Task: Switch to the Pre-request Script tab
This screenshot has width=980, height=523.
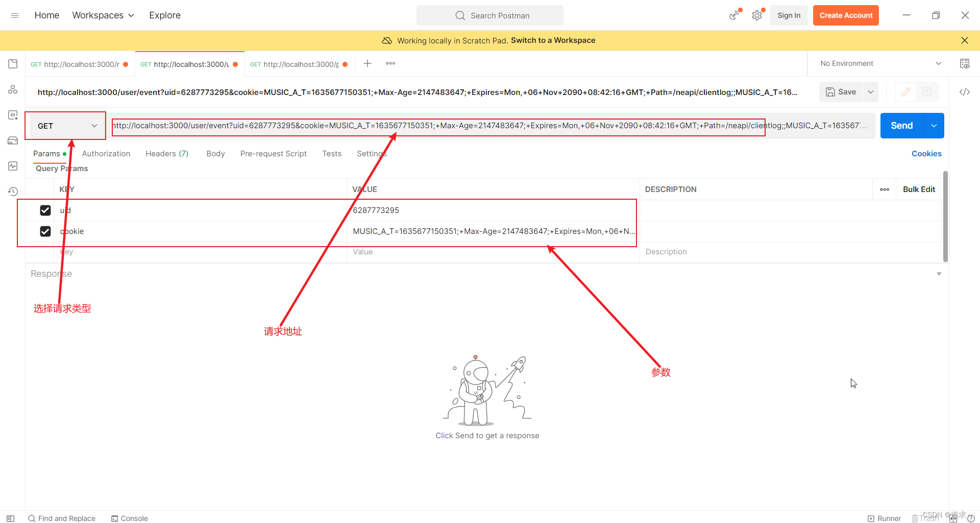Action: coord(274,154)
